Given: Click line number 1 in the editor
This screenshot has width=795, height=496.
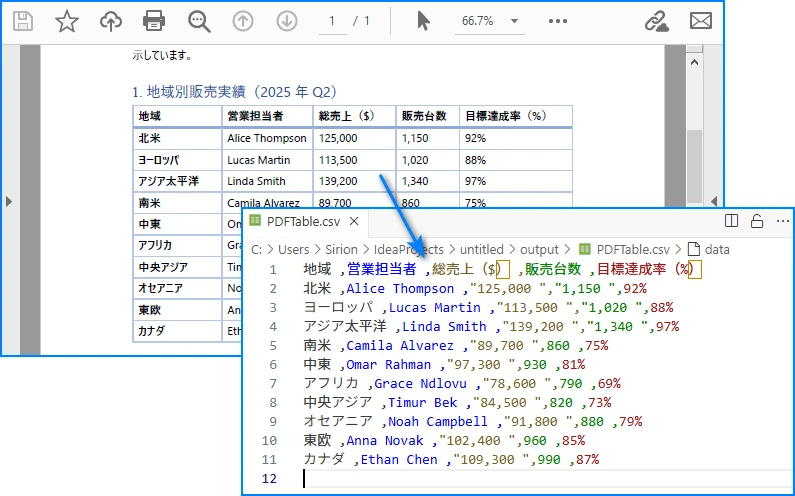Looking at the screenshot, I should click(273, 269).
